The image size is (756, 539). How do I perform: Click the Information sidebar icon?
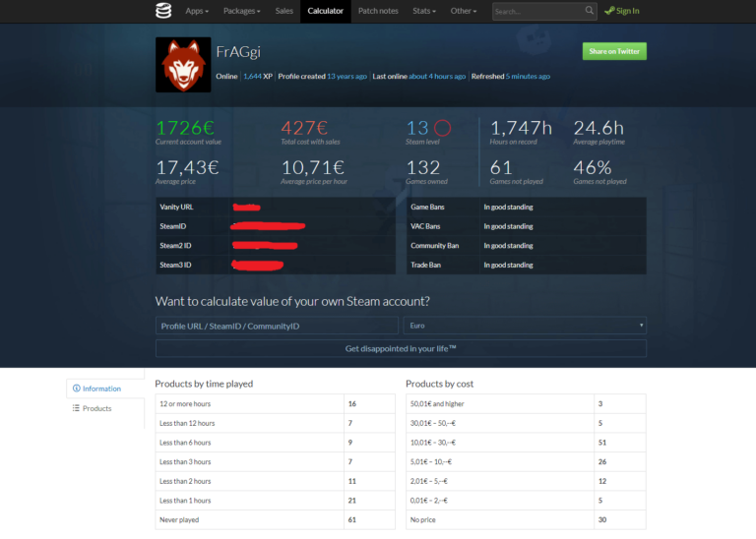coord(76,389)
